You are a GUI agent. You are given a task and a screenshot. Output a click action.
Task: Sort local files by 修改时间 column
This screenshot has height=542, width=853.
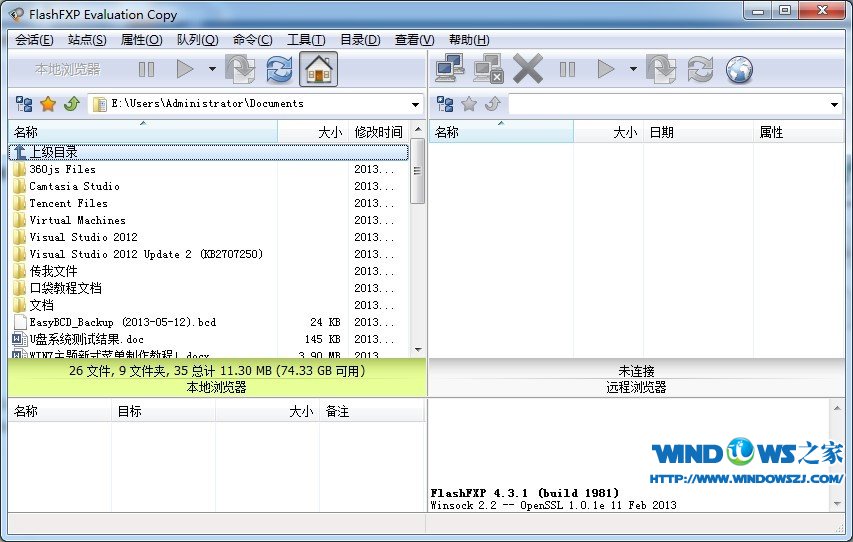click(x=378, y=132)
